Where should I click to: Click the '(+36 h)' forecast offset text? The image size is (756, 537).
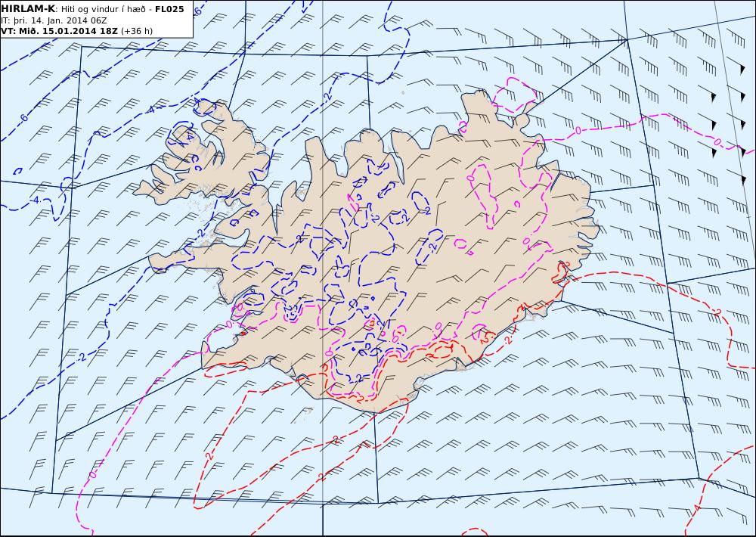click(136, 31)
